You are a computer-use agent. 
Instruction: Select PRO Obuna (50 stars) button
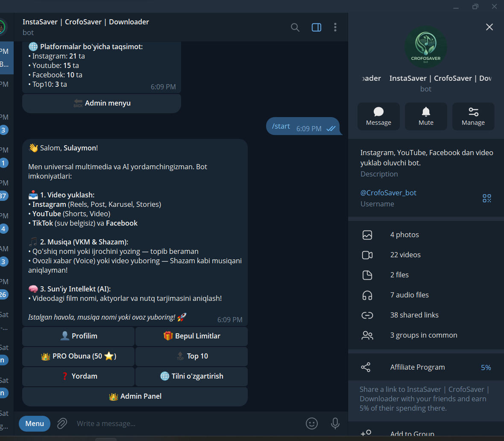(79, 356)
